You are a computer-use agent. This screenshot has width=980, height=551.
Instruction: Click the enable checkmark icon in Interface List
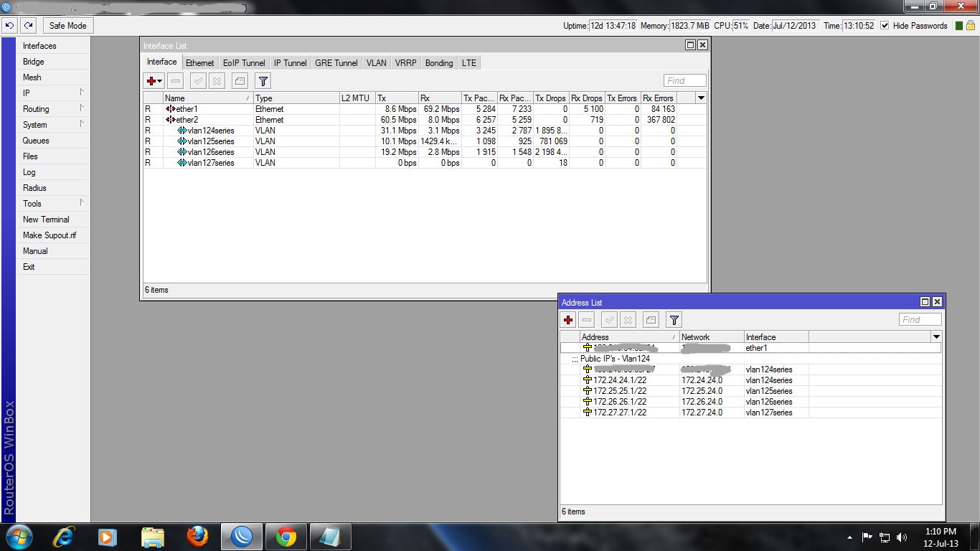tap(198, 81)
